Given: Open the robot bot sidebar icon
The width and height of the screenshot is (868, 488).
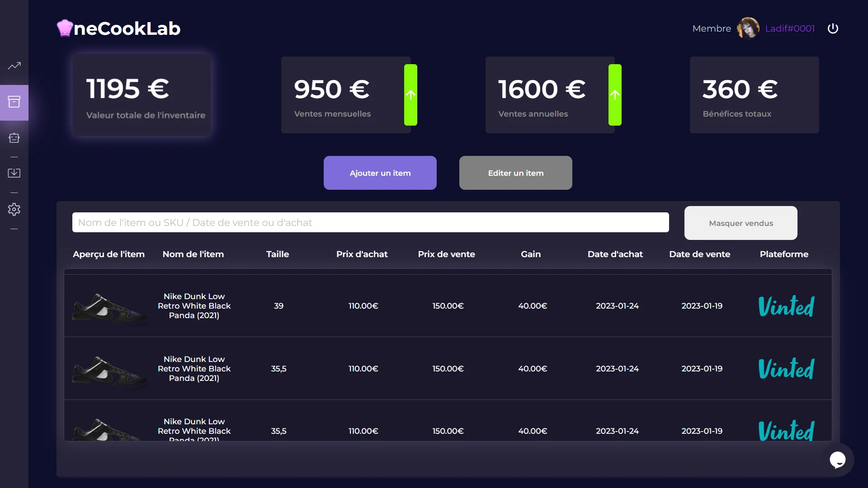Looking at the screenshot, I should pyautogui.click(x=14, y=138).
